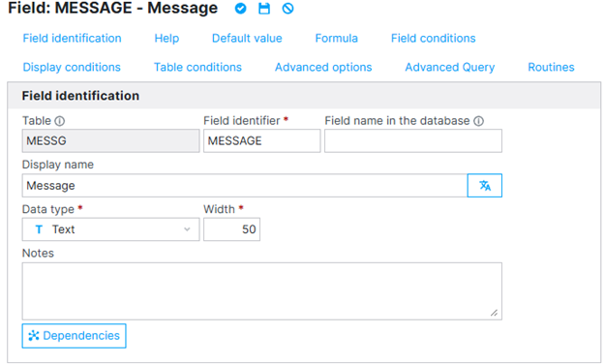Select the Formula tab
The height and width of the screenshot is (364, 604).
click(336, 38)
